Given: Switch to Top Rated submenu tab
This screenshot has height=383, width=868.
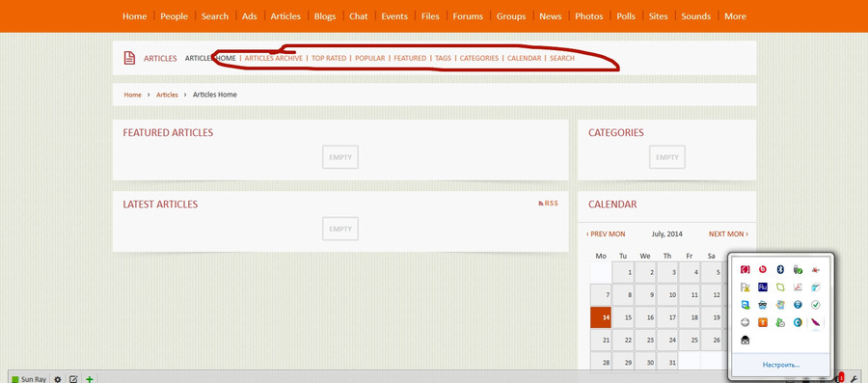Looking at the screenshot, I should (x=329, y=58).
